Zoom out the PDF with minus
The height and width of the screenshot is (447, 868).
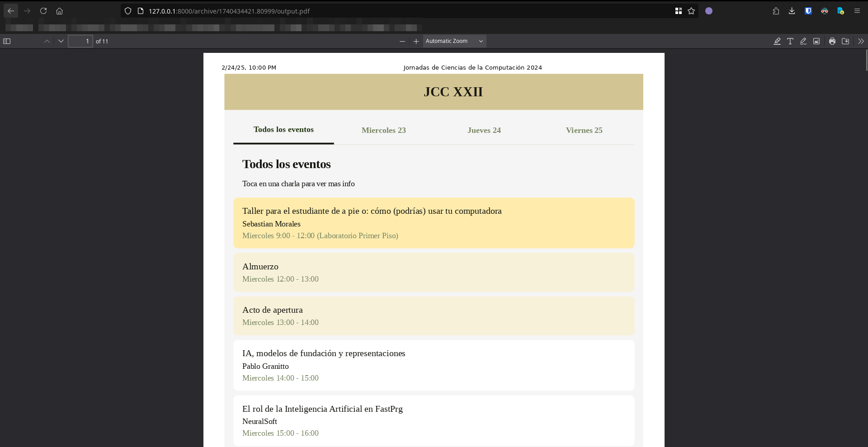[402, 41]
